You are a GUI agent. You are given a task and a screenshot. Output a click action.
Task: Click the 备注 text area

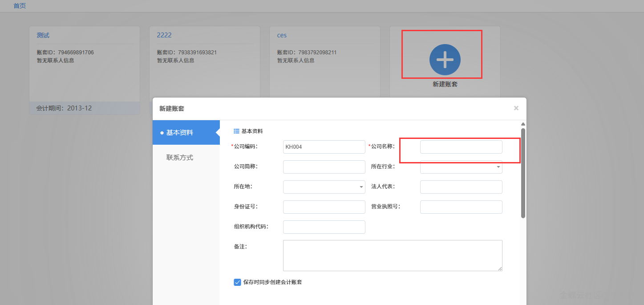click(393, 256)
